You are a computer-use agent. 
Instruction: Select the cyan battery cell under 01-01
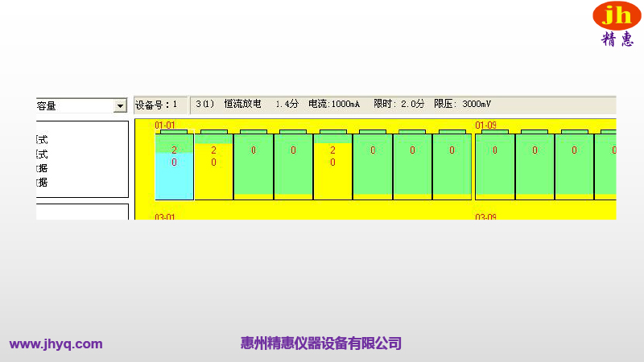[174, 165]
